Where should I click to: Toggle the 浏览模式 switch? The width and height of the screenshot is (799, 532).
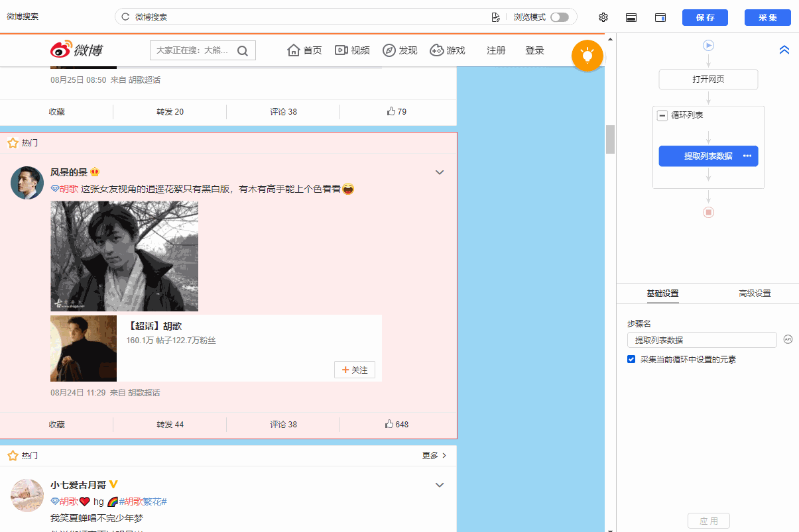click(559, 17)
